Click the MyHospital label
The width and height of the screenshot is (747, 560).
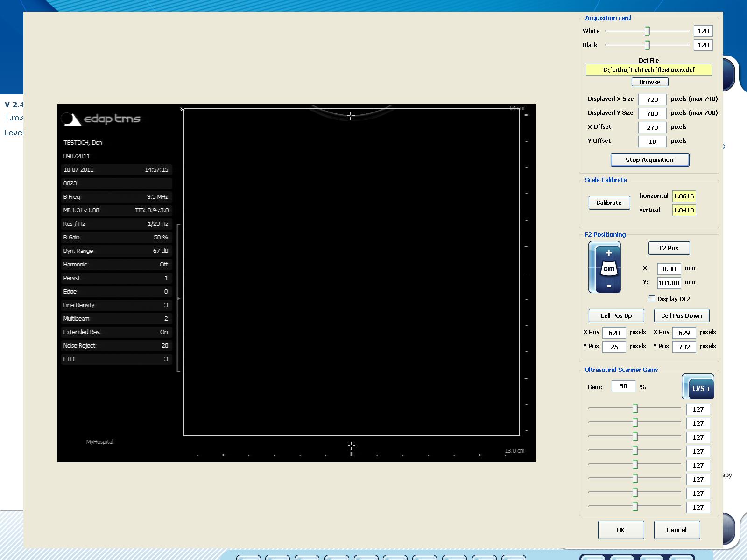[x=99, y=441]
